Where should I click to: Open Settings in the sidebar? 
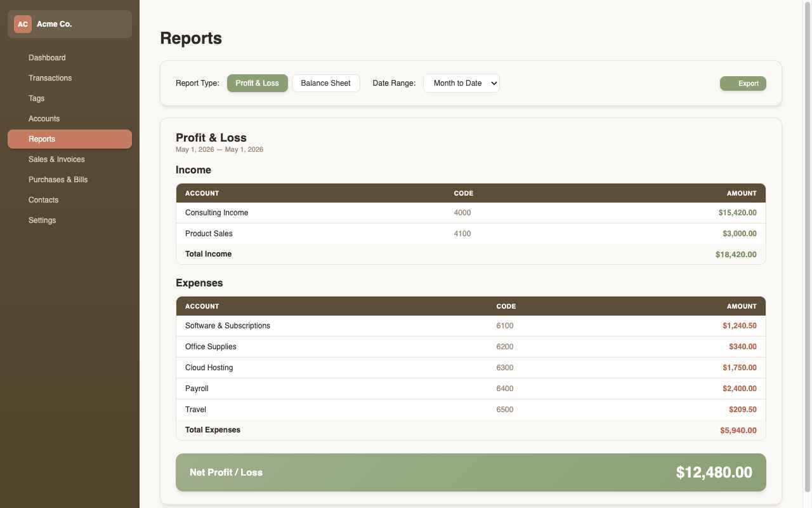(70, 220)
